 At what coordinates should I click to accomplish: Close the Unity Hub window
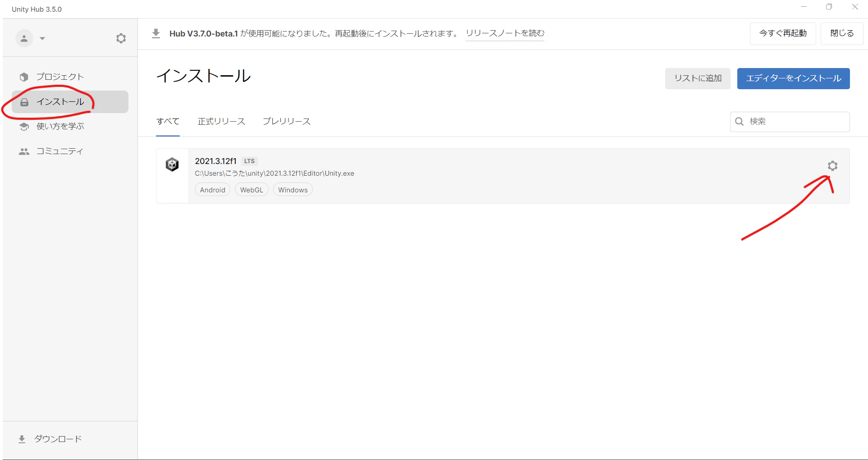[x=855, y=7]
